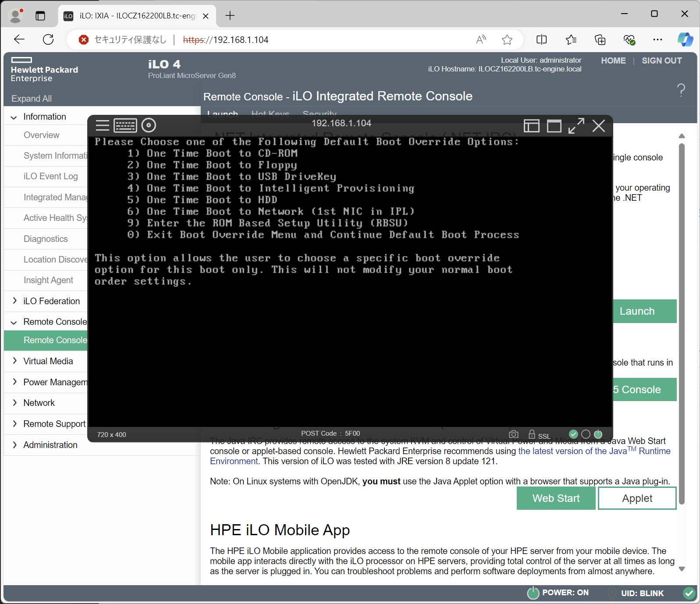This screenshot has width=700, height=604.
Task: Click the page vertical scrollbar
Action: [682, 323]
